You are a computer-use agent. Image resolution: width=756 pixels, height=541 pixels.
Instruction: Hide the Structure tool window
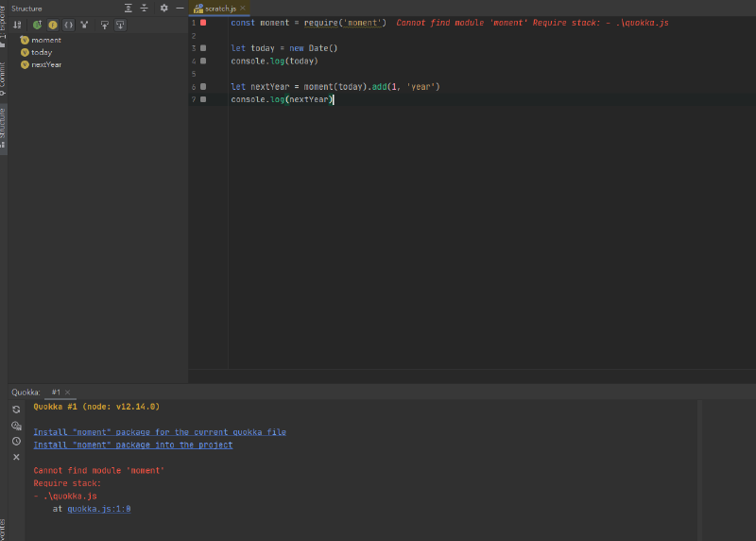pos(180,8)
